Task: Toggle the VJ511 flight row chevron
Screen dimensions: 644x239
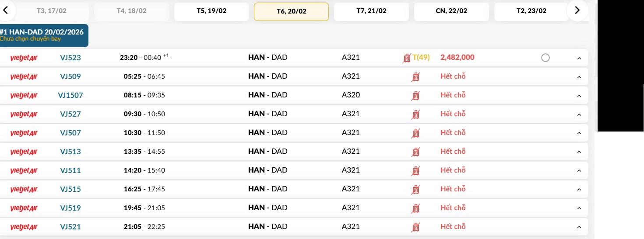Action: point(579,171)
